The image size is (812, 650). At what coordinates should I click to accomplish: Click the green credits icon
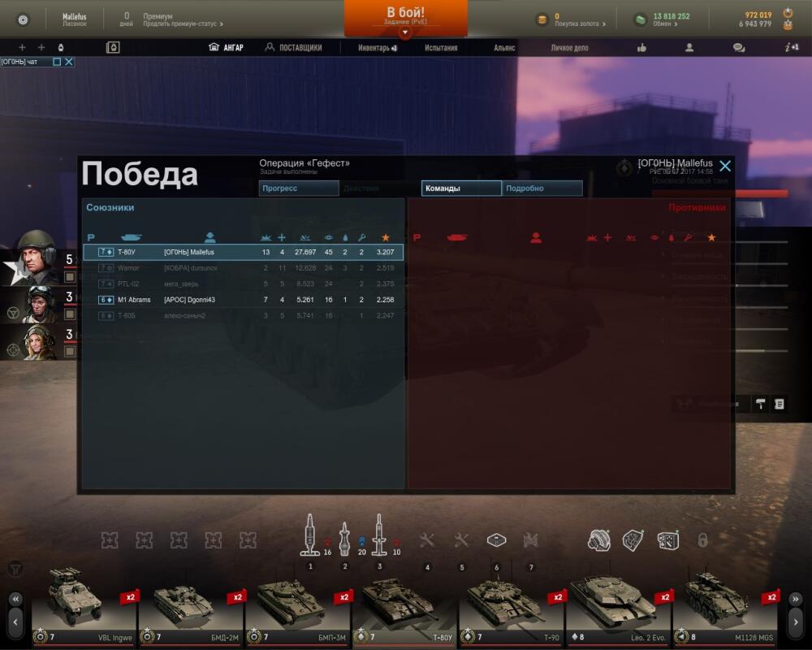coord(641,19)
